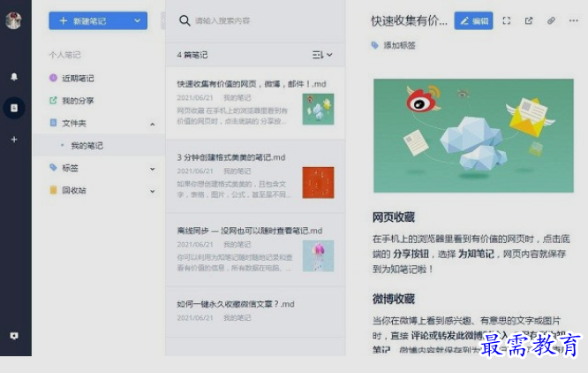588x373 pixels.
Task: Open note 3 分钟创建格式美美的笔记.md
Action: (x=255, y=177)
